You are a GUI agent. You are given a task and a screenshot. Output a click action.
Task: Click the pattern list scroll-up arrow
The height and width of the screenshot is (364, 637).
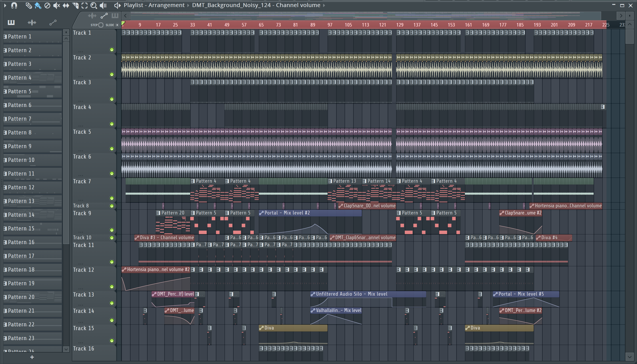pyautogui.click(x=66, y=38)
